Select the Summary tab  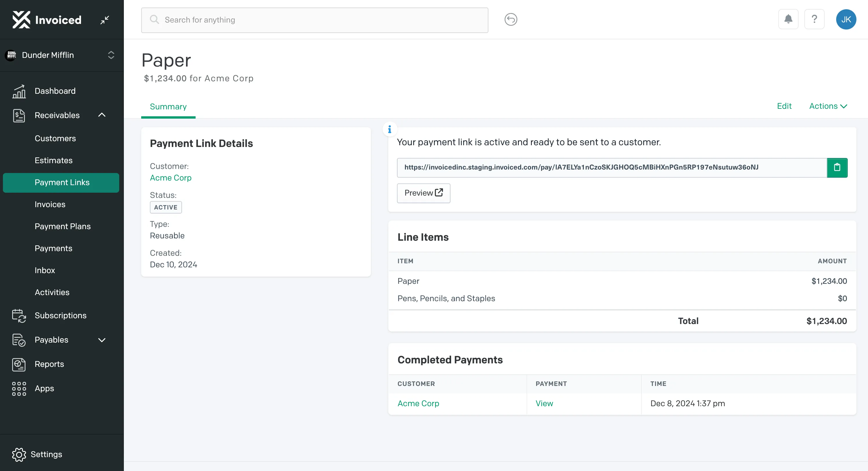pos(168,106)
